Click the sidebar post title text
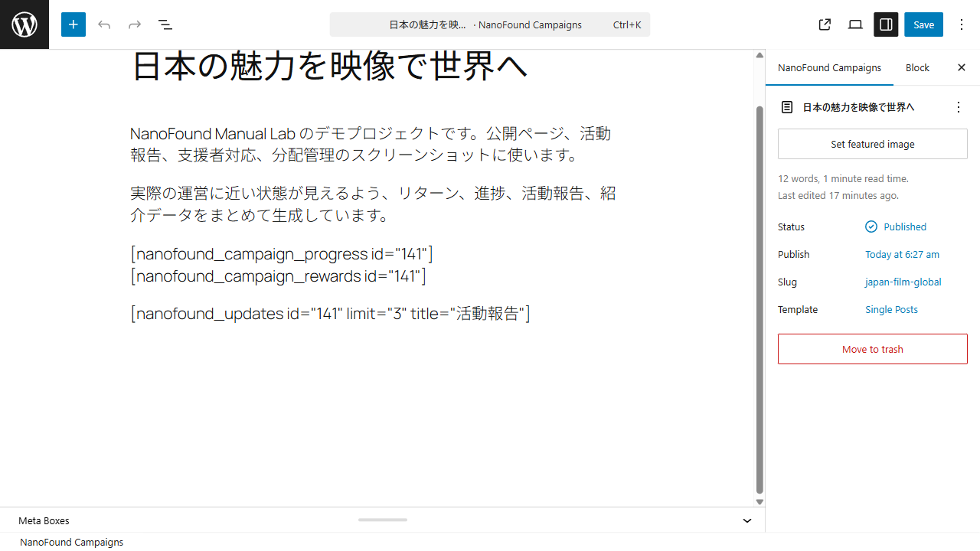980x551 pixels. (x=858, y=107)
